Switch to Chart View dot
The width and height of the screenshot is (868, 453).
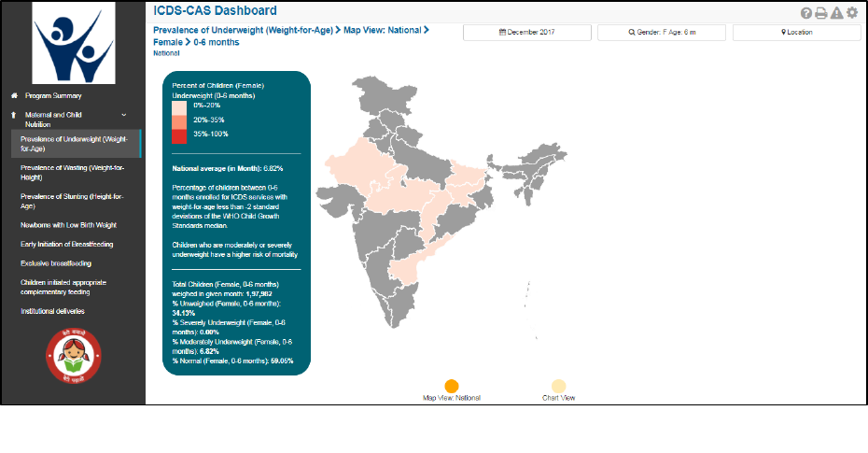tap(558, 386)
